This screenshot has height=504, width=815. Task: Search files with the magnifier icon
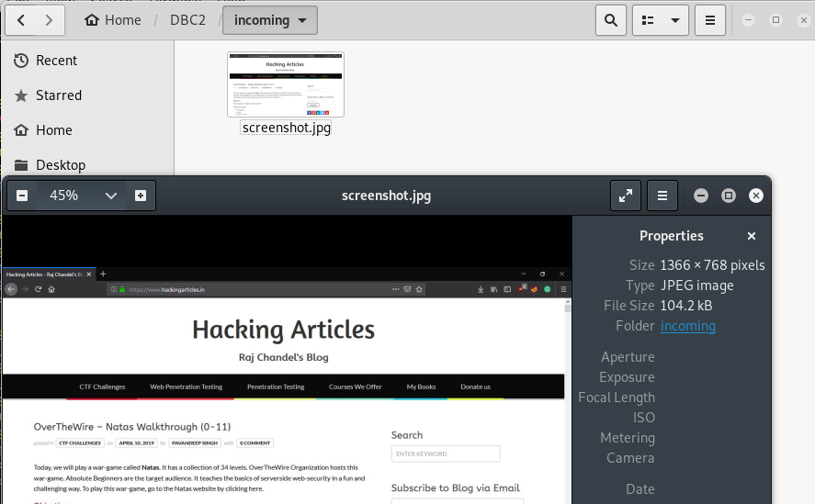coord(611,20)
